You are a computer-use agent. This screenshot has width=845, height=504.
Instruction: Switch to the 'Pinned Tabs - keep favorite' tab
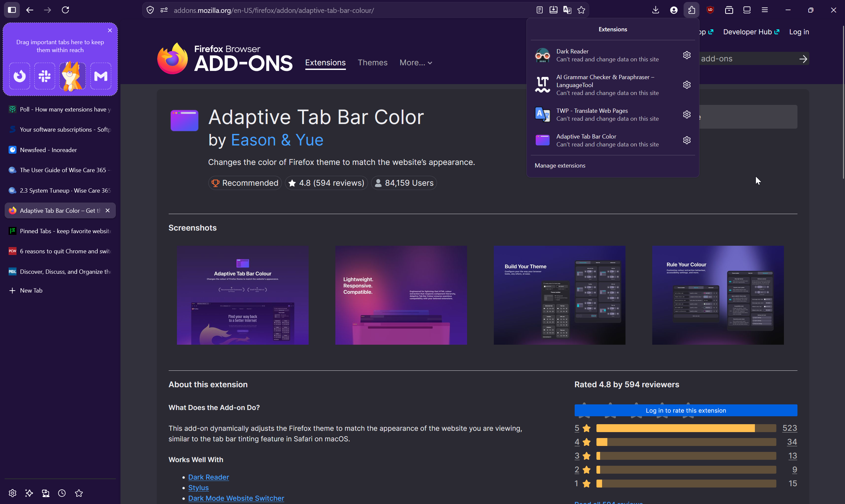pyautogui.click(x=60, y=231)
